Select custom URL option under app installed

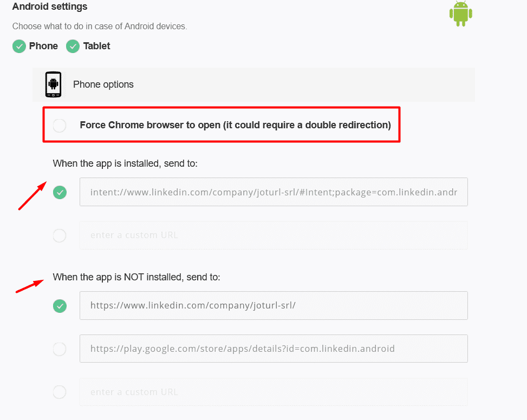[60, 235]
